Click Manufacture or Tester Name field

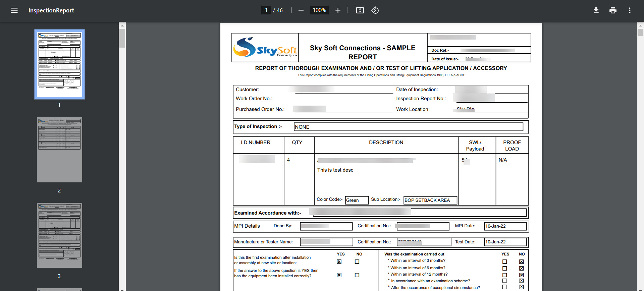point(326,242)
